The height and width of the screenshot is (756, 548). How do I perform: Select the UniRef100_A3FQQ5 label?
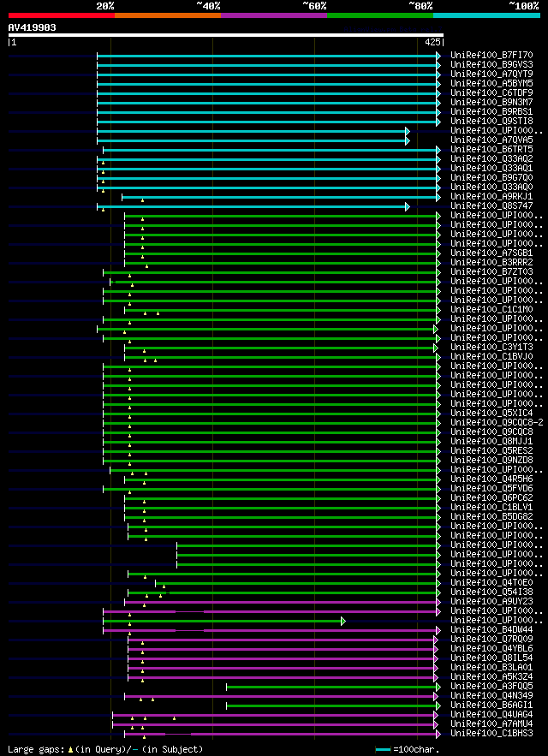pos(491,686)
